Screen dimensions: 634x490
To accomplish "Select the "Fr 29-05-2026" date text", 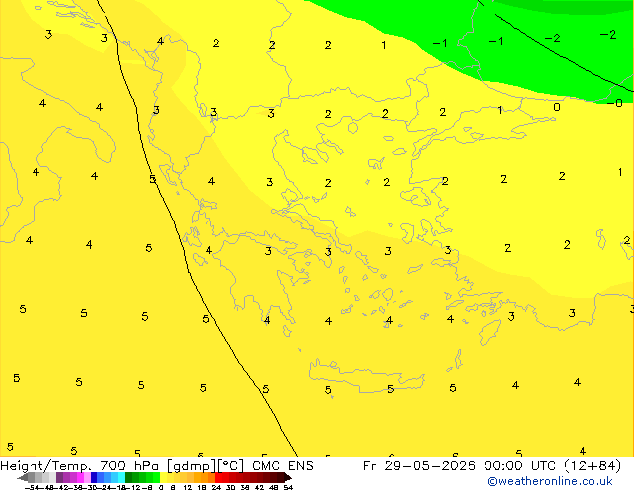I will pyautogui.click(x=419, y=465).
